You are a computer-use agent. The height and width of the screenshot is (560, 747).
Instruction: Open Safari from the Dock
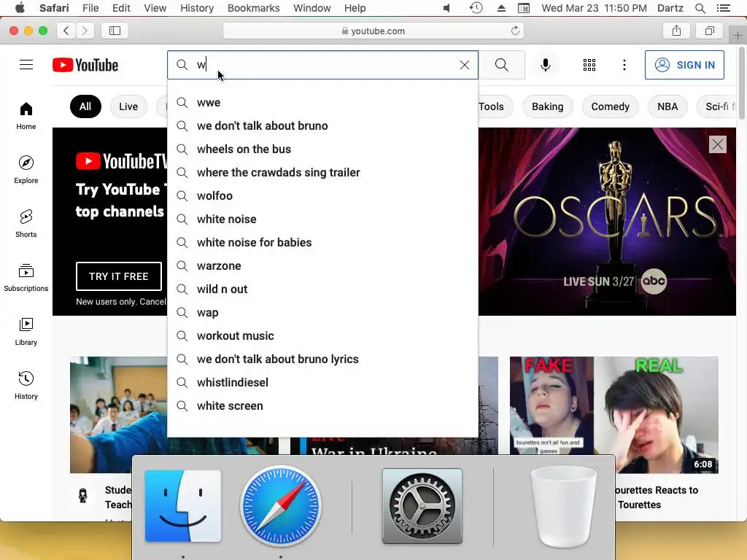281,506
